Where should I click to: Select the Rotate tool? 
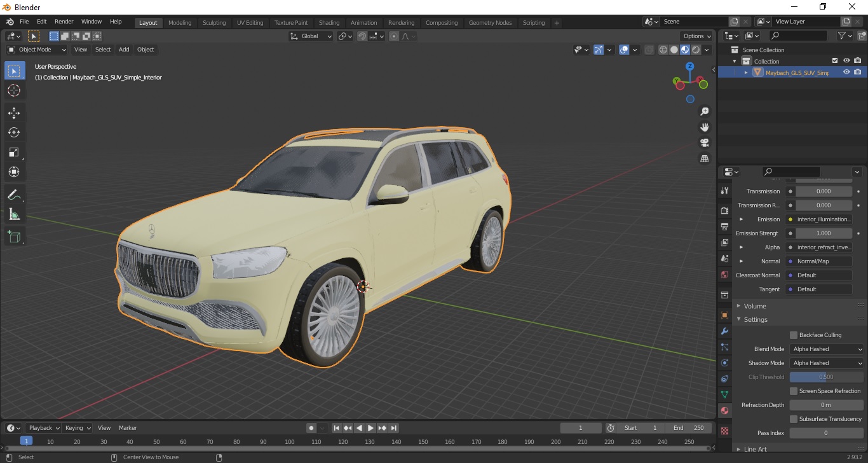15,132
